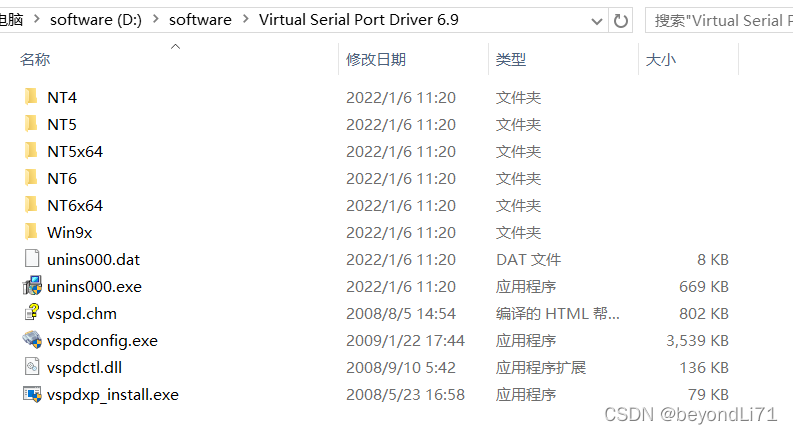Viewport: 793px width, 434px height.
Task: Click the 802 KB size cell
Action: (704, 314)
